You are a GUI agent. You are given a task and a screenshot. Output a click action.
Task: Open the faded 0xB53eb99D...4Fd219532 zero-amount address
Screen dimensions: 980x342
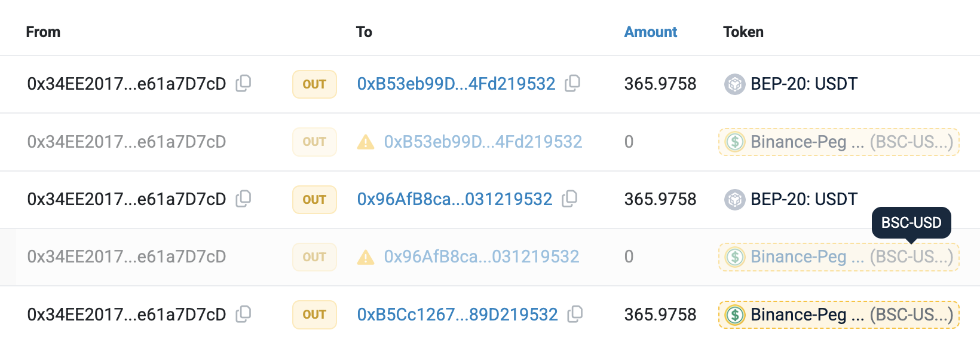tap(483, 142)
